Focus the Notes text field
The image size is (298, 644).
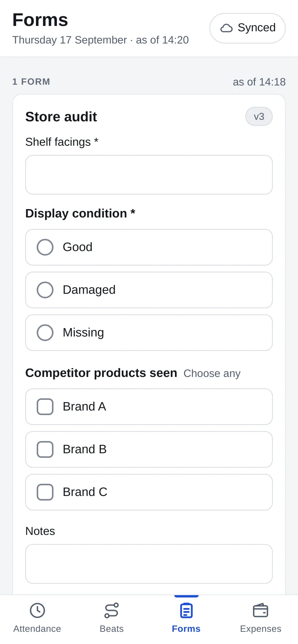point(149,564)
